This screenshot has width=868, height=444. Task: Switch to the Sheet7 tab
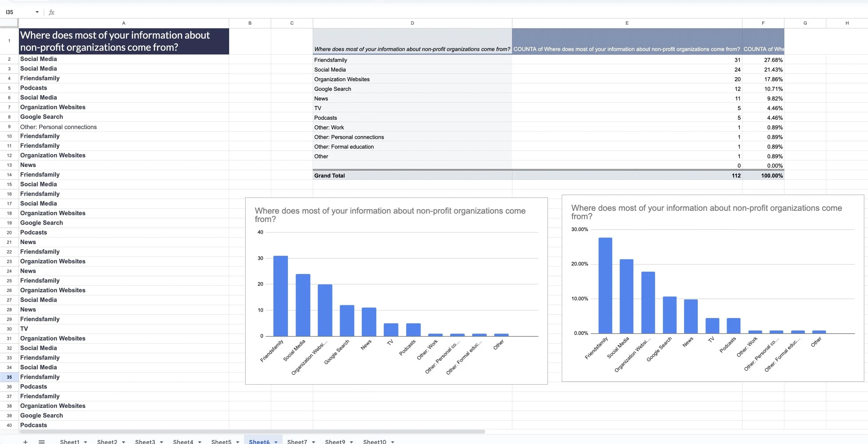(x=297, y=442)
